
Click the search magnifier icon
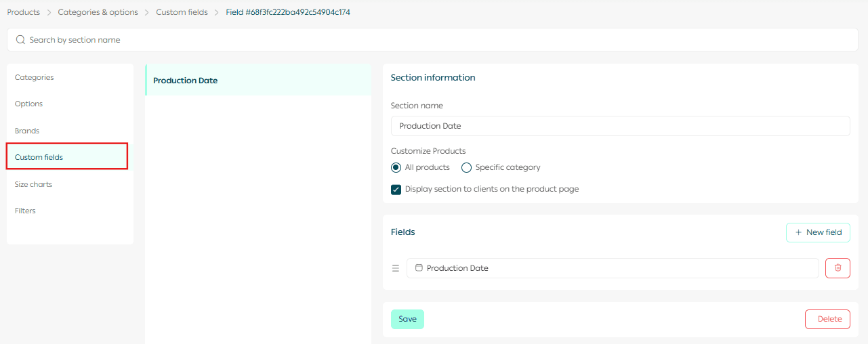coord(20,40)
